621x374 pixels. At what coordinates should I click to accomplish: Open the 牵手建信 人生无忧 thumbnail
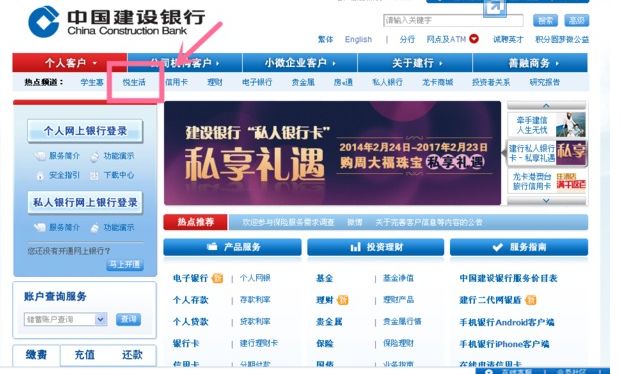click(546, 125)
